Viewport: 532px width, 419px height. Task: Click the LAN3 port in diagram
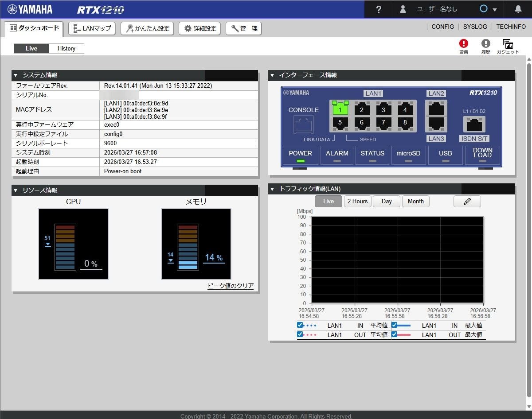(x=436, y=124)
